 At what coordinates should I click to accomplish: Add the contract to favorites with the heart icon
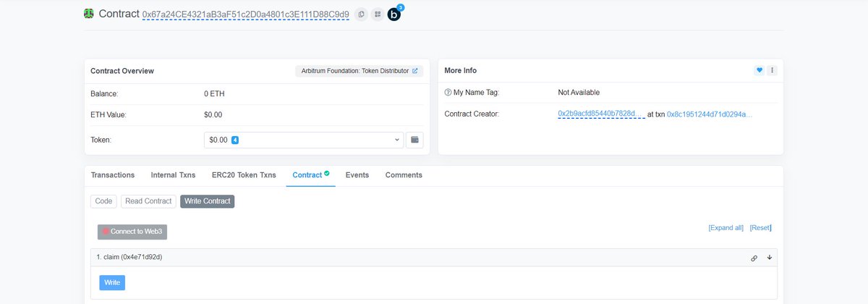click(x=759, y=70)
